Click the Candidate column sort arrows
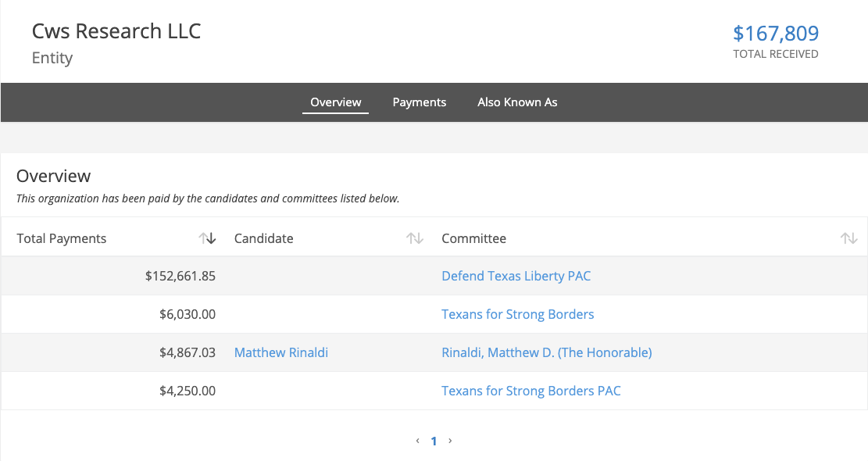The height and width of the screenshot is (461, 868). (415, 238)
